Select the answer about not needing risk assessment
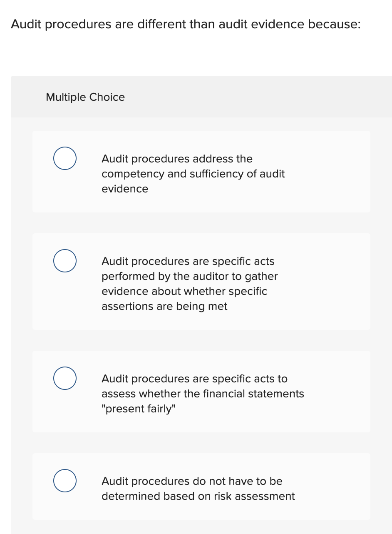The width and height of the screenshot is (392, 534). [198, 488]
